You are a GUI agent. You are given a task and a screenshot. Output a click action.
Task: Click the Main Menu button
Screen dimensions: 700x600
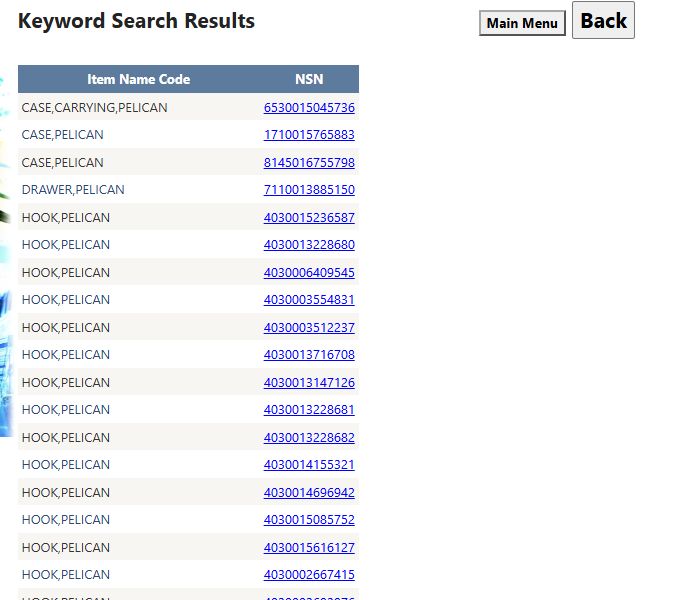click(522, 23)
